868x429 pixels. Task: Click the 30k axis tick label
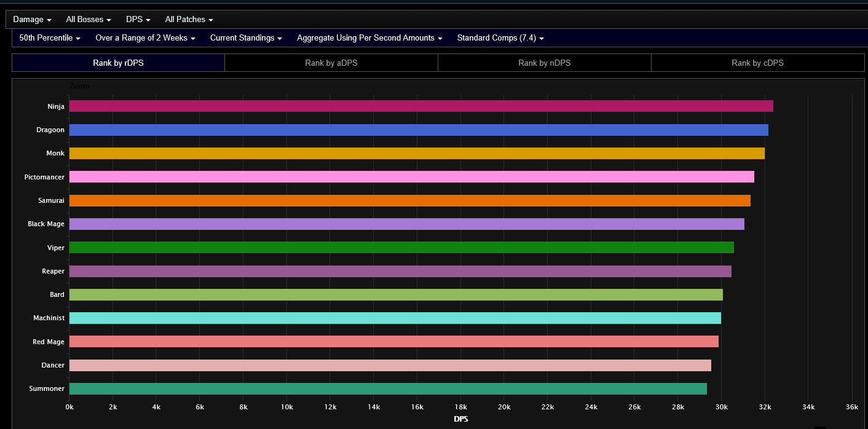[722, 407]
